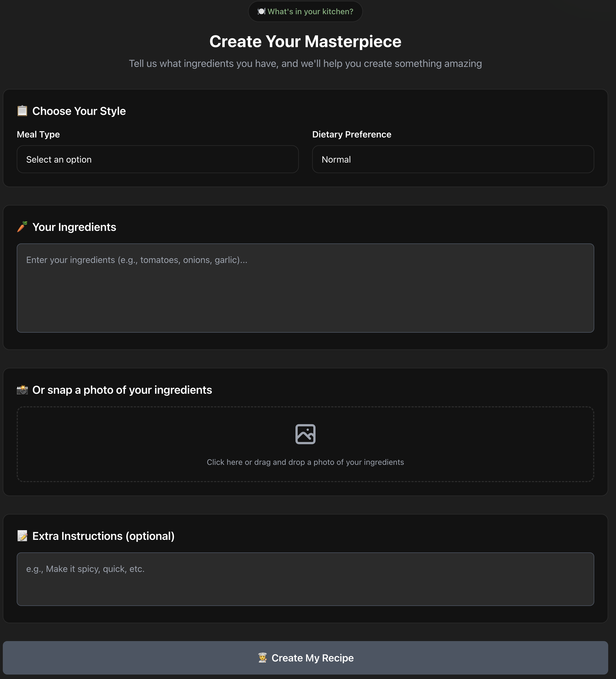Focus the ingredients text area
Image resolution: width=616 pixels, height=679 pixels.
(x=305, y=288)
